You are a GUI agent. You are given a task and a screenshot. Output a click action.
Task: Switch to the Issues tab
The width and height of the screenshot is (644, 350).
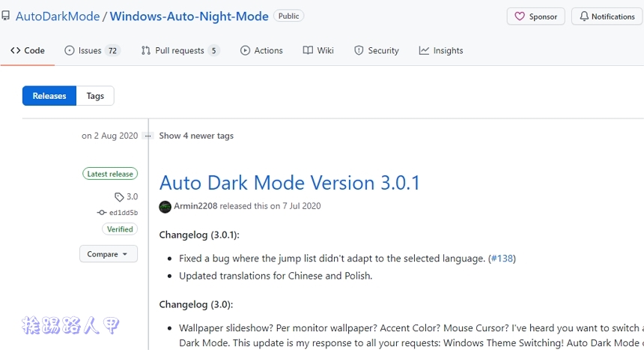point(92,50)
